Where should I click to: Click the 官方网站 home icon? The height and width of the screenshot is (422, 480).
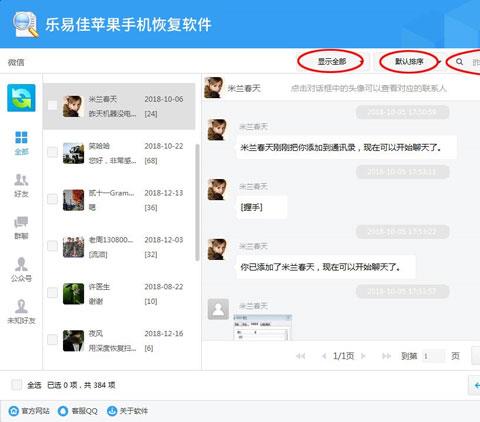(x=13, y=411)
